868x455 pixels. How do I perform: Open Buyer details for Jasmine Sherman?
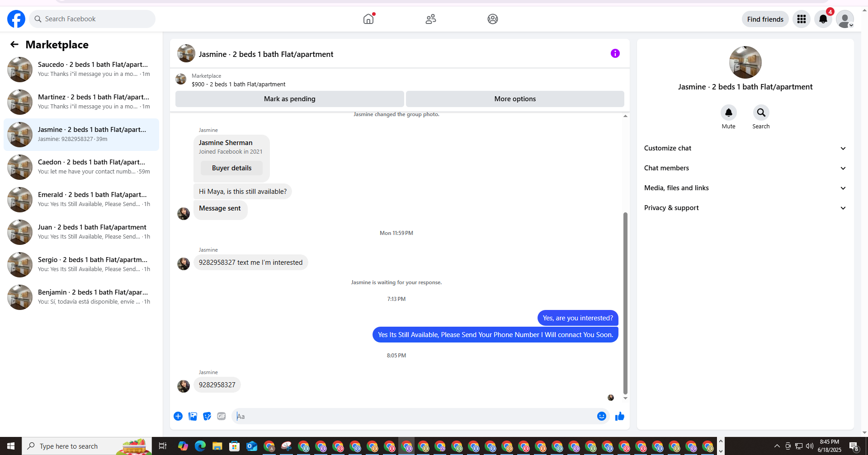pos(231,168)
